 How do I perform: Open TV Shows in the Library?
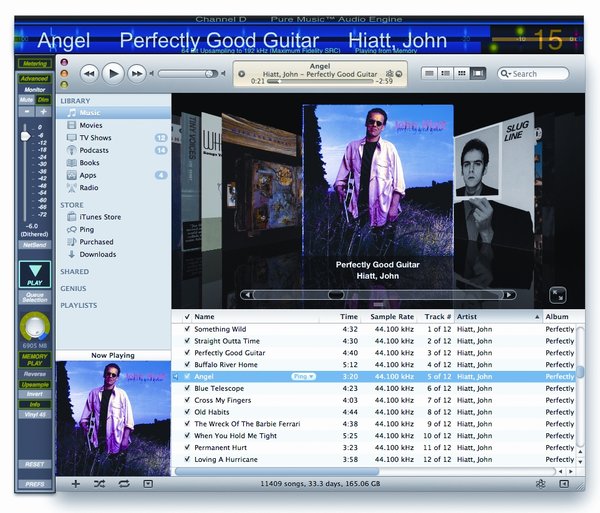(x=113, y=138)
